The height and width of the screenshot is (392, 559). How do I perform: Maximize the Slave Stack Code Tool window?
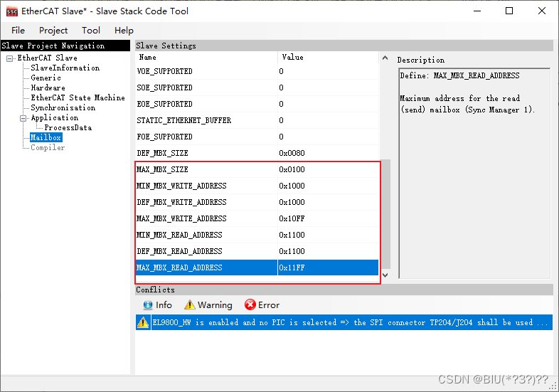click(x=509, y=11)
